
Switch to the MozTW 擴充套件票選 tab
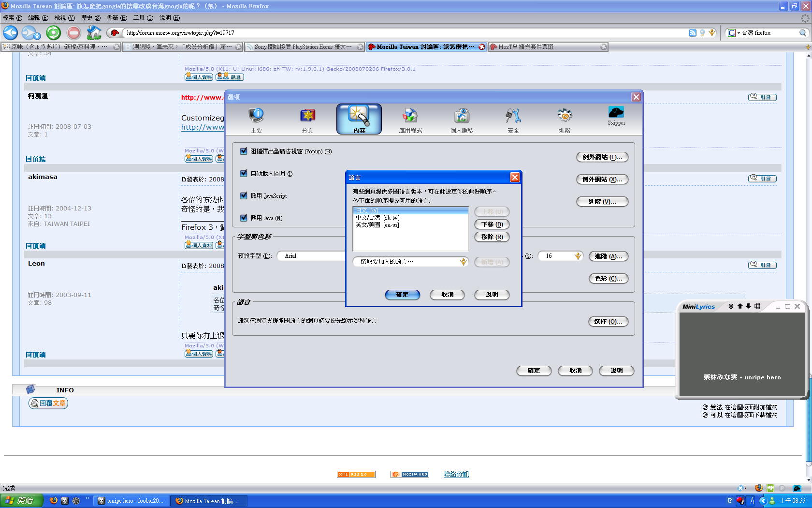coord(526,47)
